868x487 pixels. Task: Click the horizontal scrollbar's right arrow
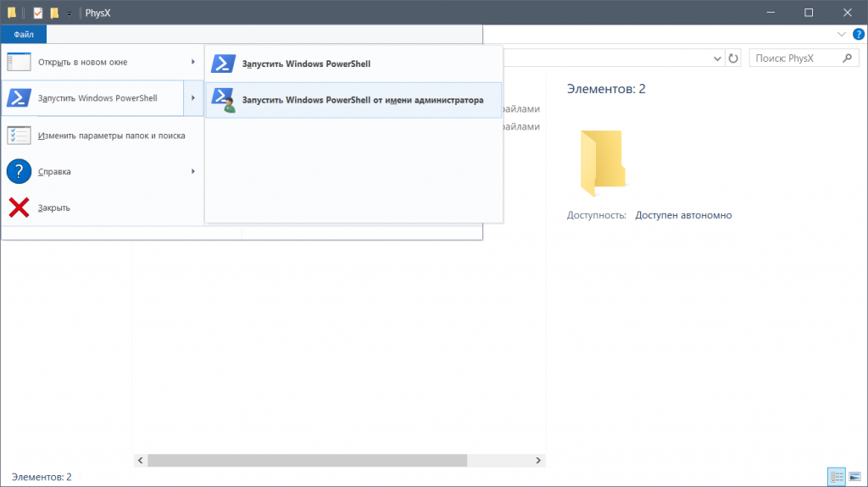click(538, 460)
